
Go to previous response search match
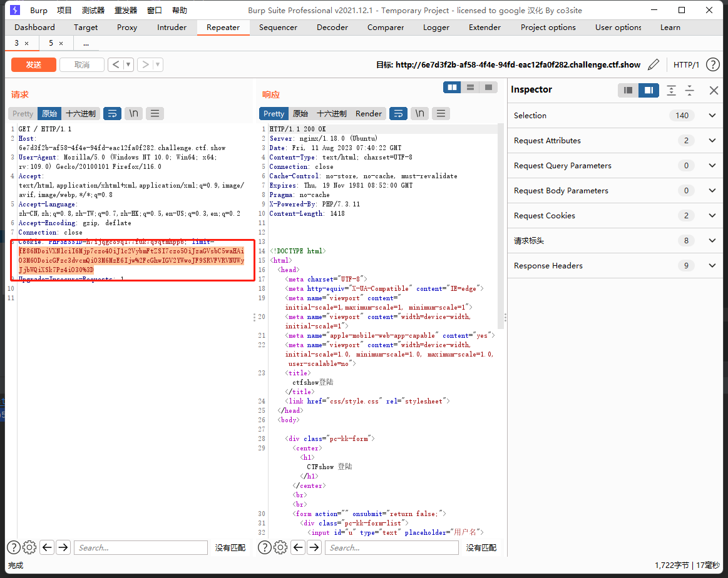298,547
